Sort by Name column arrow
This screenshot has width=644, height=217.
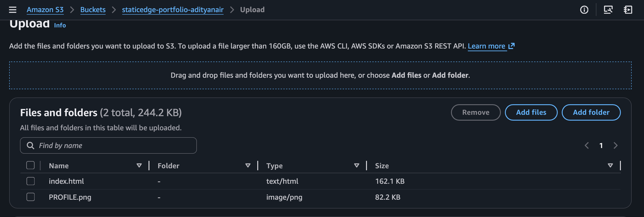tap(139, 166)
